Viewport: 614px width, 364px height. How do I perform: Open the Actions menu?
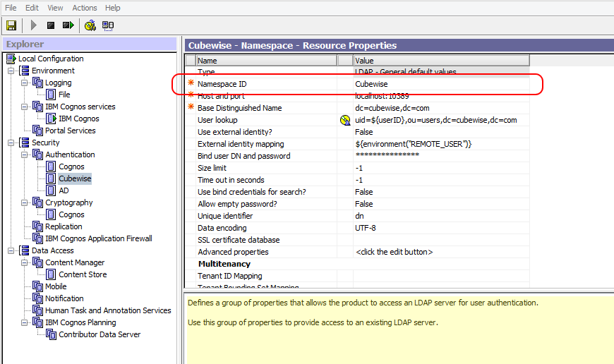pyautogui.click(x=85, y=8)
